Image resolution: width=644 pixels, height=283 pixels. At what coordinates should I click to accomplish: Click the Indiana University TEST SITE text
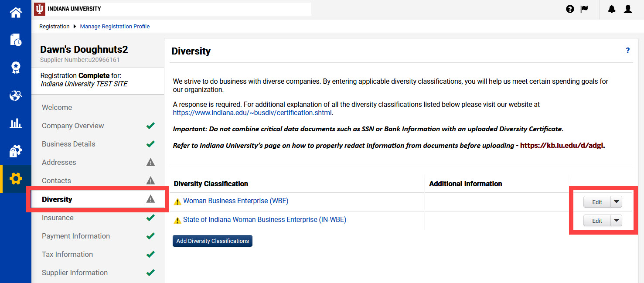(x=84, y=84)
